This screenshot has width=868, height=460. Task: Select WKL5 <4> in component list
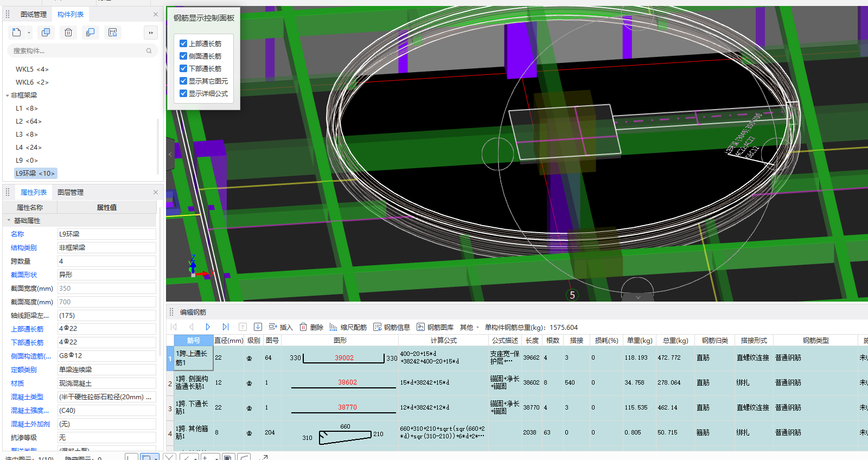point(32,69)
